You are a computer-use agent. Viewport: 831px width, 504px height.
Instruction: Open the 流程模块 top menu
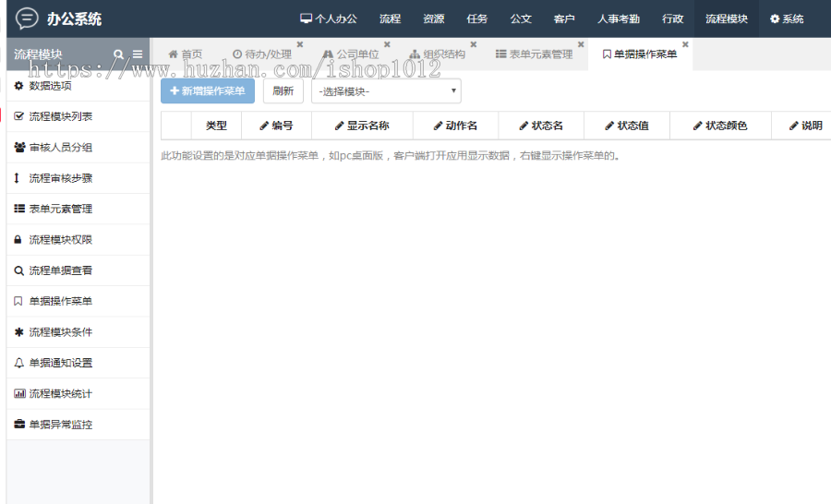[727, 18]
